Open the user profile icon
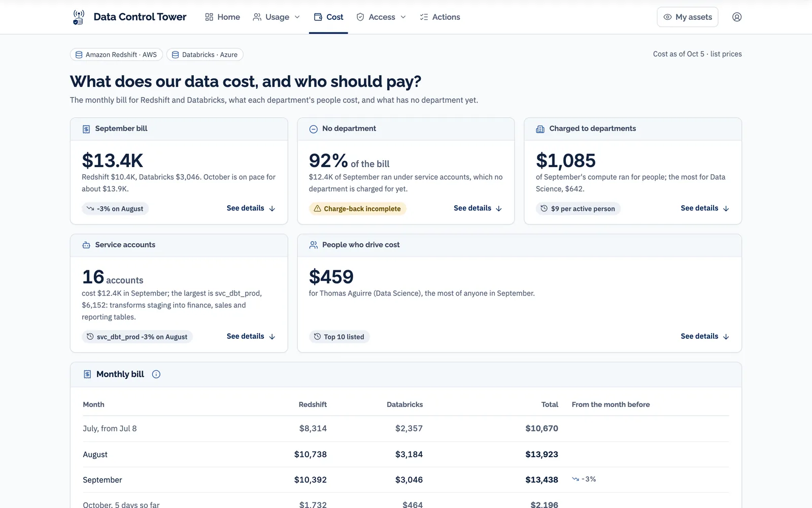 (737, 17)
